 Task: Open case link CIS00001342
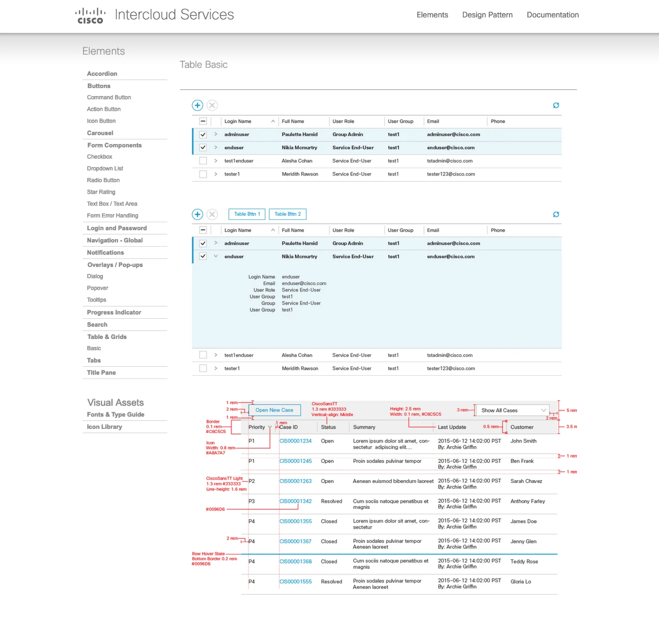tap(296, 501)
